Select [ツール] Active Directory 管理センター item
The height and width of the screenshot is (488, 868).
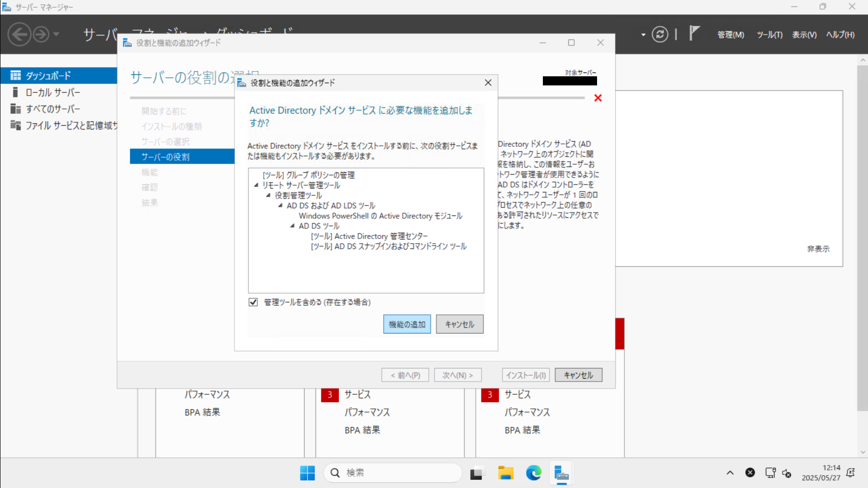(x=369, y=236)
